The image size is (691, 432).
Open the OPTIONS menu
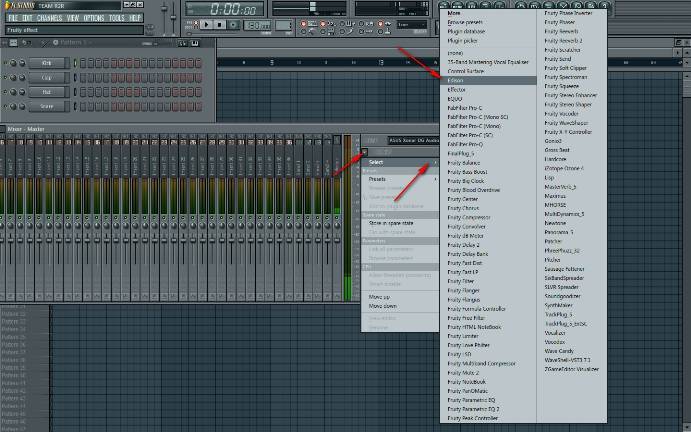tap(94, 18)
